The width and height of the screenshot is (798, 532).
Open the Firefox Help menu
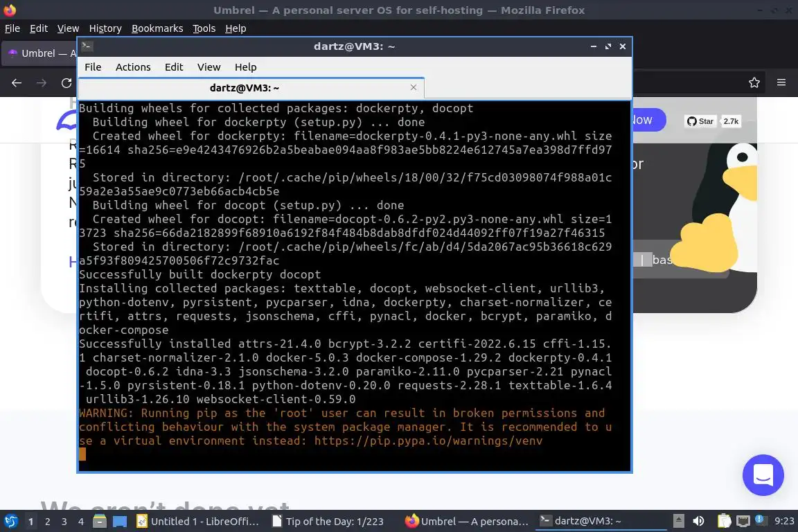(236, 28)
